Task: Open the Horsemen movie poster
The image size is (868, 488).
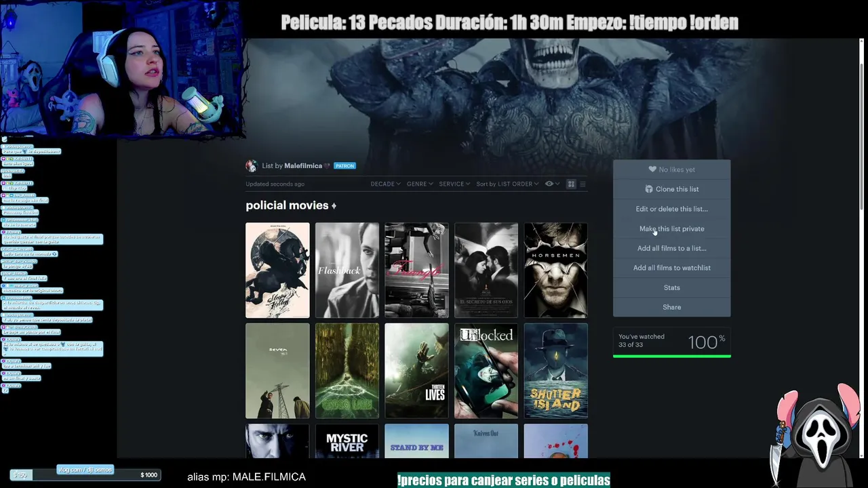Action: point(556,270)
